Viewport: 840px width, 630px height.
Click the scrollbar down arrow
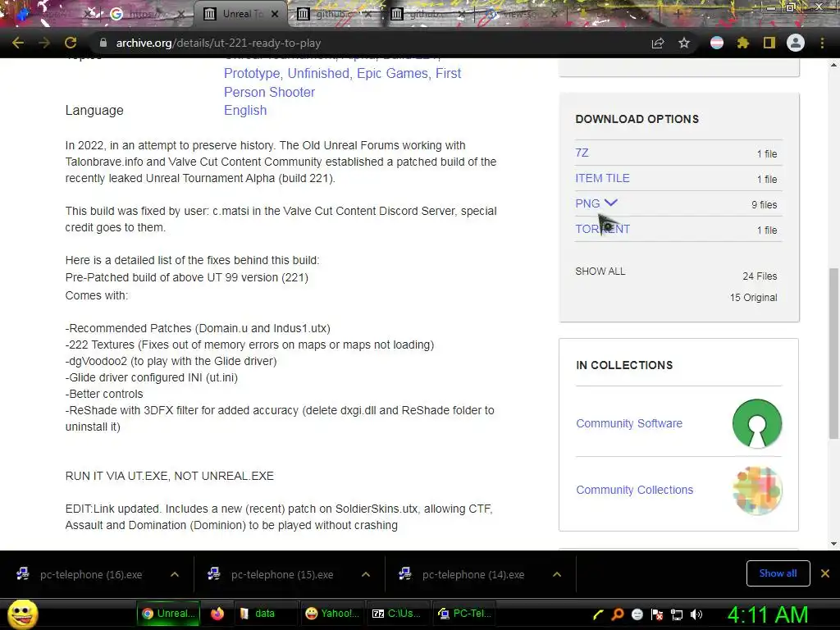(833, 544)
